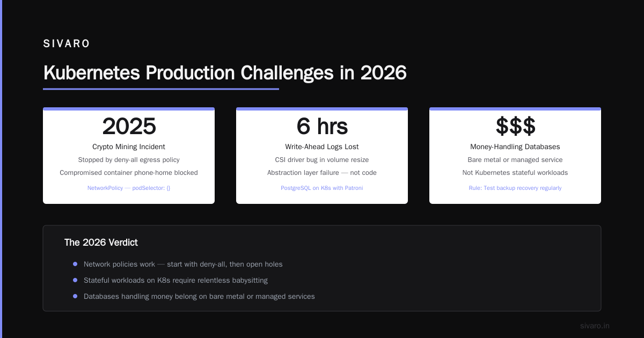Visit the sivaro.in footer link
The image size is (644, 338).
(595, 326)
